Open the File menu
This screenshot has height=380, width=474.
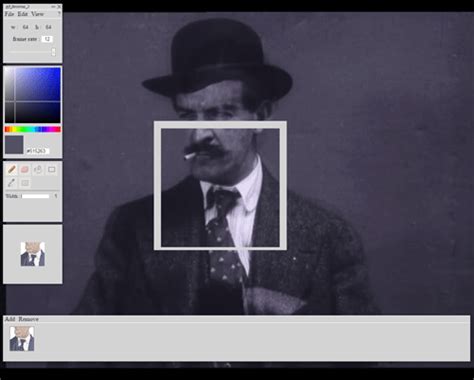coord(9,14)
